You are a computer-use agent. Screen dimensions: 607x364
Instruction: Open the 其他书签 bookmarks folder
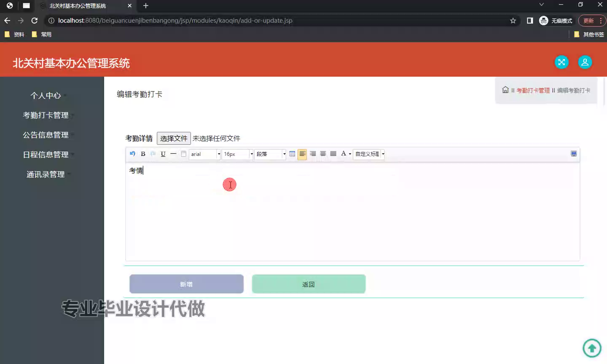pos(589,35)
